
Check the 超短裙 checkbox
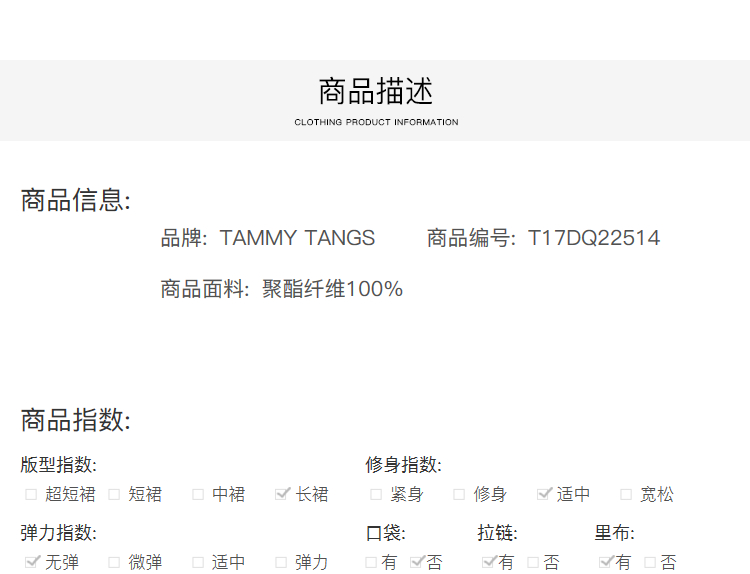pos(31,494)
